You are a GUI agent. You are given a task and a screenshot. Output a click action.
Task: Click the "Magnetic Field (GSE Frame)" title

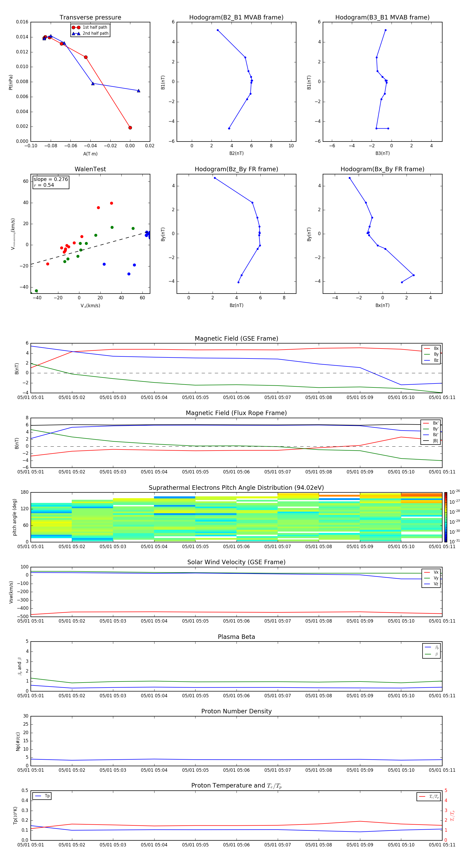(236, 339)
